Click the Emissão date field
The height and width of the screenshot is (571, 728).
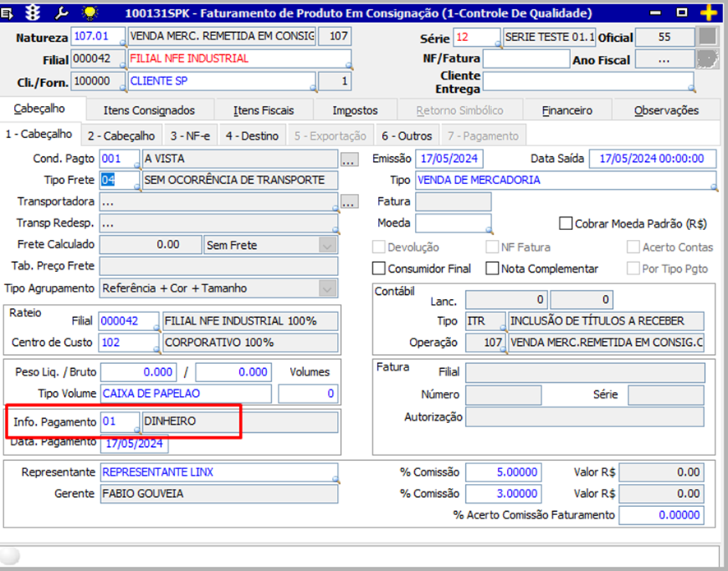449,159
